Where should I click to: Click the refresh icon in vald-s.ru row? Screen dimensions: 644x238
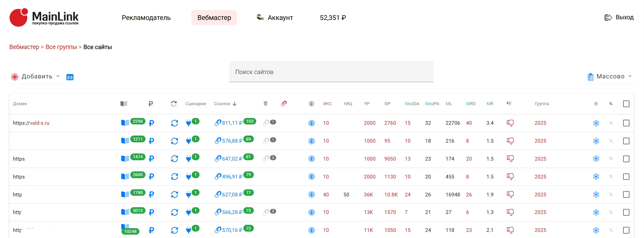[175, 123]
